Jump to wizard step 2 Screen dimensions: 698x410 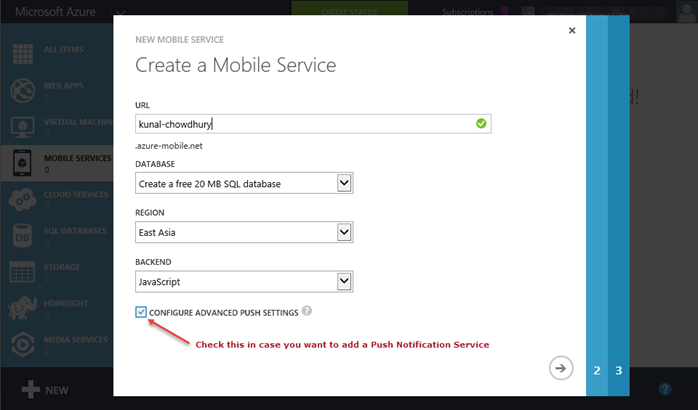pyautogui.click(x=597, y=370)
